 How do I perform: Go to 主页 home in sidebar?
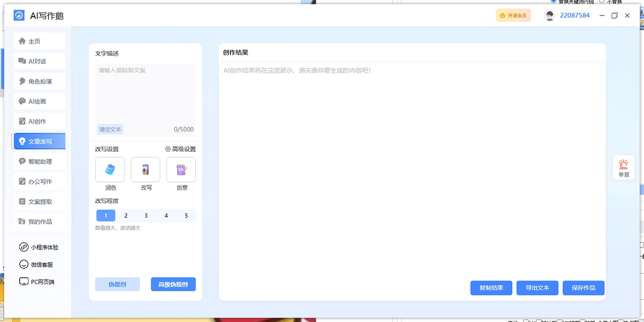pos(40,41)
